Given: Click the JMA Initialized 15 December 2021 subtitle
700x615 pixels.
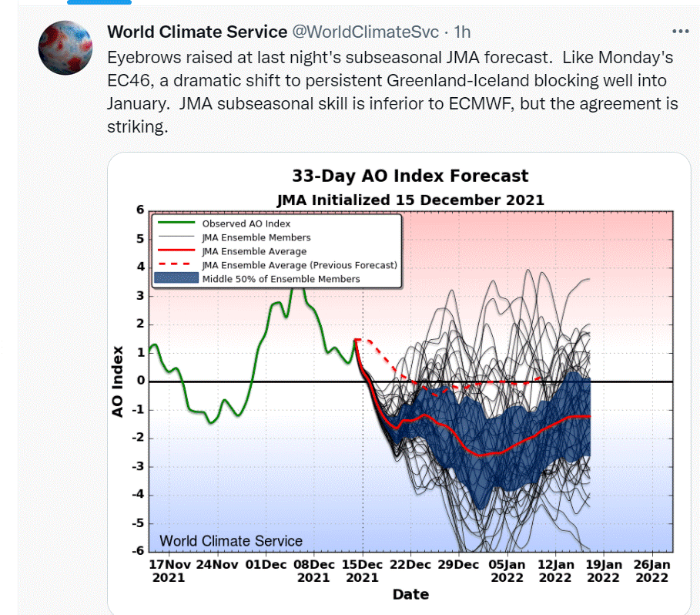Looking at the screenshot, I should click(x=410, y=200).
